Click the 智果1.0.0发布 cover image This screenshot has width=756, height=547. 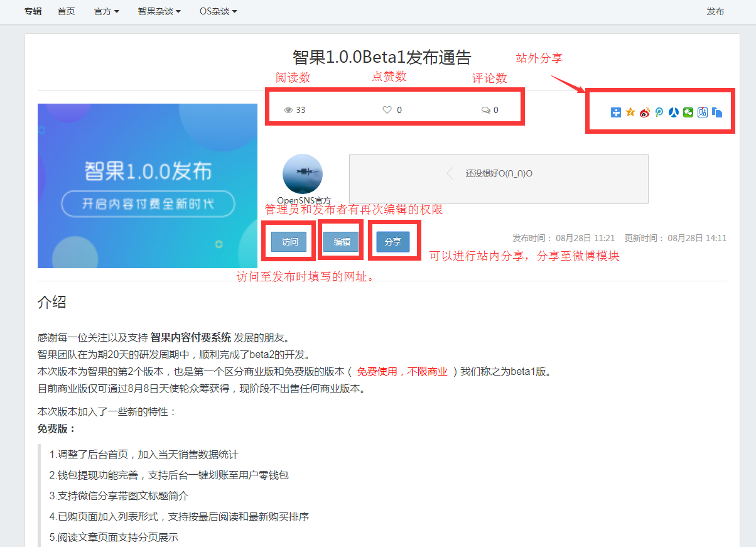click(x=148, y=186)
